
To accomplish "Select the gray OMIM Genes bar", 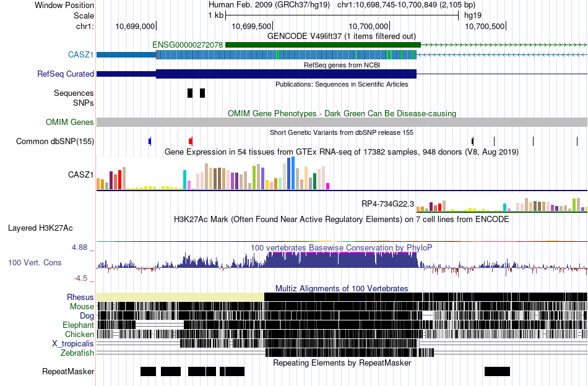I will click(x=342, y=122).
